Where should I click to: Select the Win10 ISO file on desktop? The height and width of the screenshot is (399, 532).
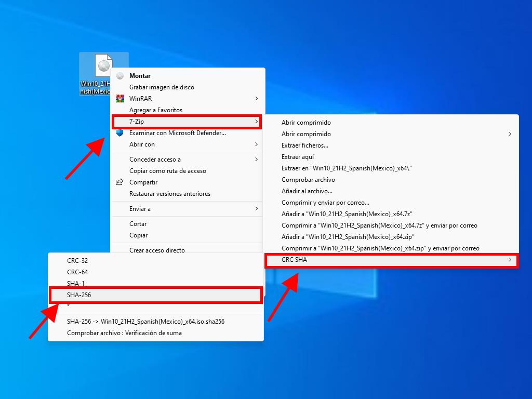pos(103,73)
